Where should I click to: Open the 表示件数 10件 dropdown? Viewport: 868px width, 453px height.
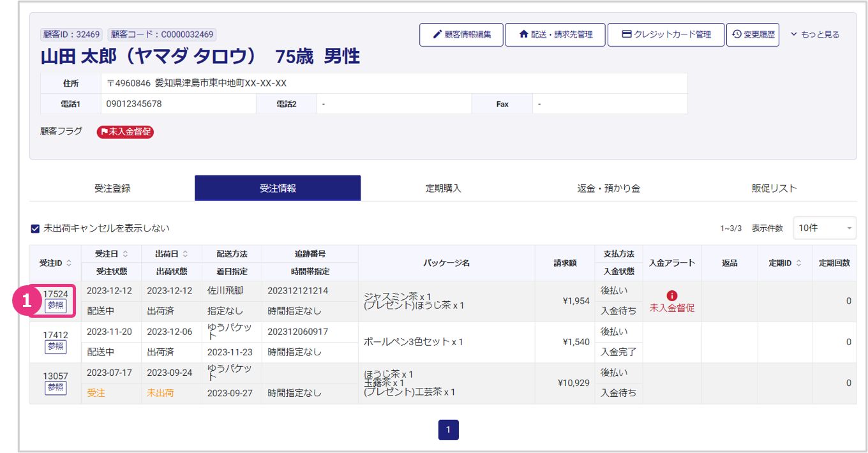pos(825,228)
